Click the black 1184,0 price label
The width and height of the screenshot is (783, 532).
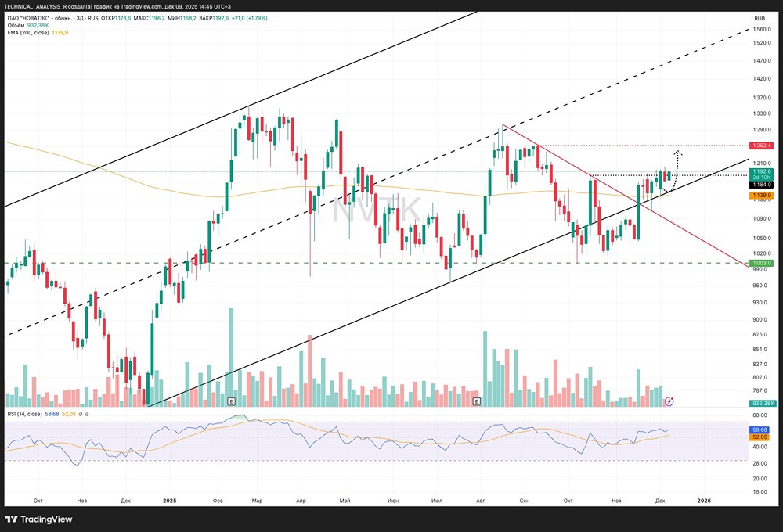click(762, 185)
